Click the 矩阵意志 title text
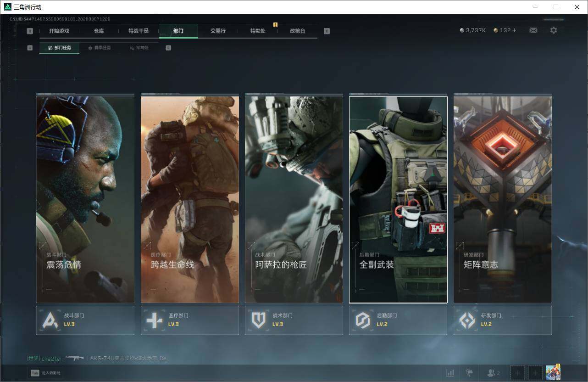Screen dimensions: 588x382 pos(481,265)
